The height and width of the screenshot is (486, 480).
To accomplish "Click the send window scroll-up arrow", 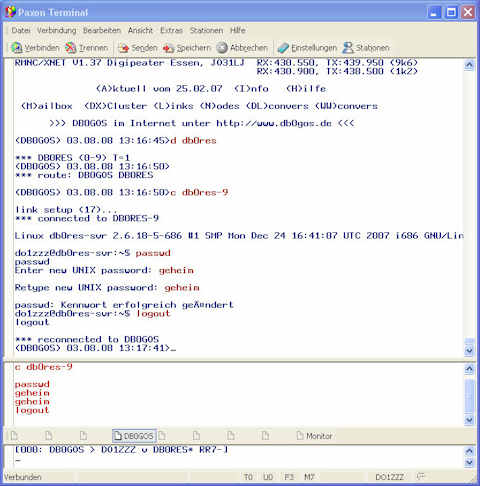I will click(x=469, y=369).
